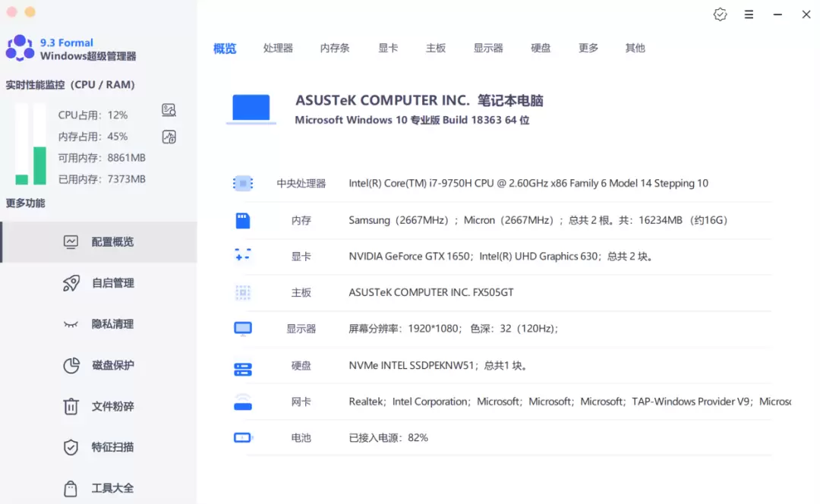Click the ASUSTeK COMPUTER INC. 笔记本电脑 heading
Image resolution: width=820 pixels, height=504 pixels.
tap(419, 100)
